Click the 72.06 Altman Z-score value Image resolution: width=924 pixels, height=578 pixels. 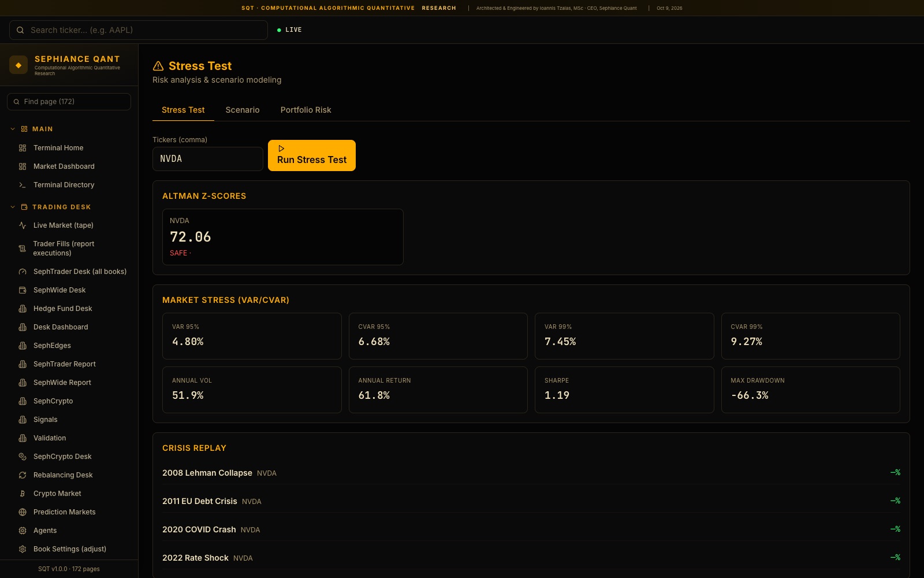click(191, 237)
